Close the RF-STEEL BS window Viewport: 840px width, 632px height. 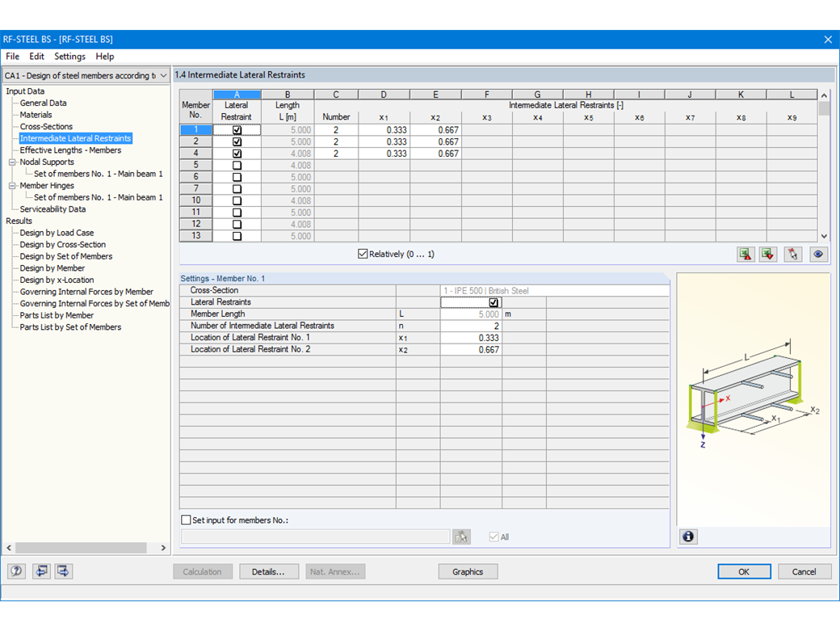[x=828, y=39]
